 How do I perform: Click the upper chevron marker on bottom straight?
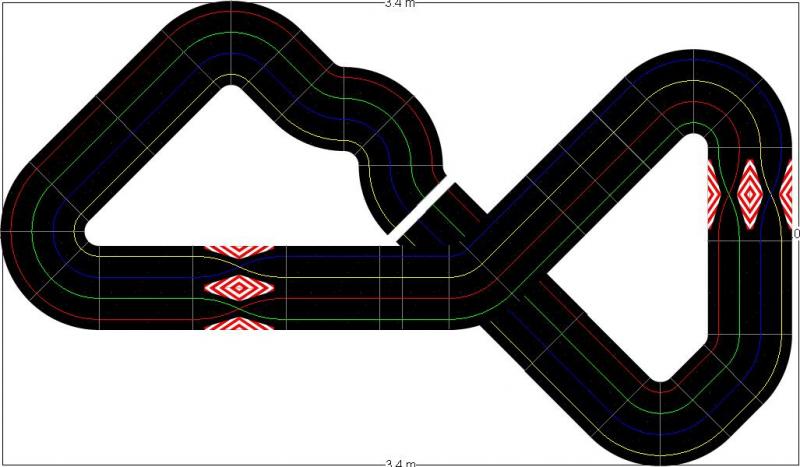pyautogui.click(x=239, y=251)
